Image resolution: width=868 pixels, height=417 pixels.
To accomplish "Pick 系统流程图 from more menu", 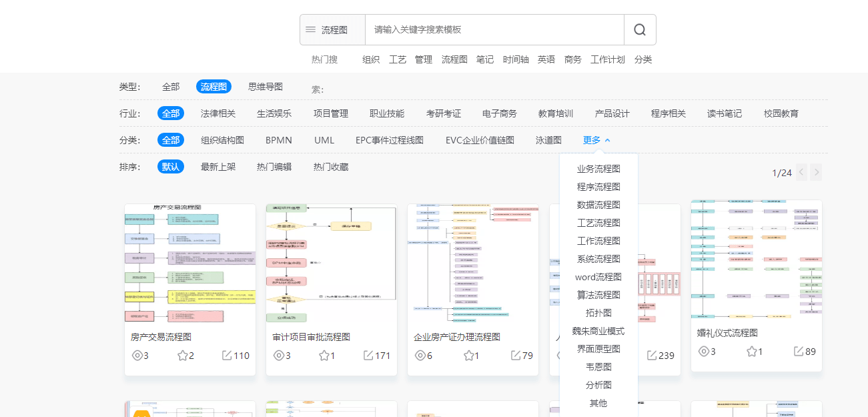I will pyautogui.click(x=598, y=259).
